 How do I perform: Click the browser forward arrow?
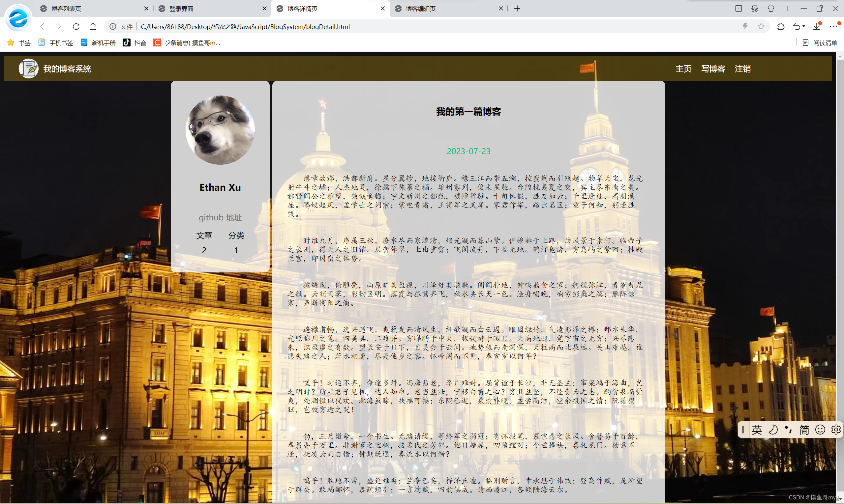pyautogui.click(x=59, y=26)
